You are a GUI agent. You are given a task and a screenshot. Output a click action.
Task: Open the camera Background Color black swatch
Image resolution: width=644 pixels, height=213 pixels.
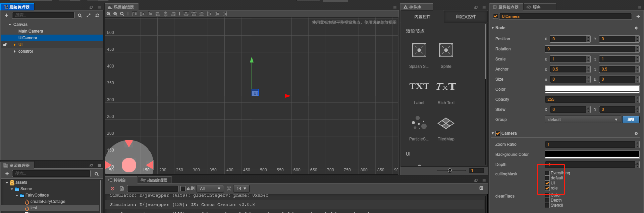coord(592,154)
